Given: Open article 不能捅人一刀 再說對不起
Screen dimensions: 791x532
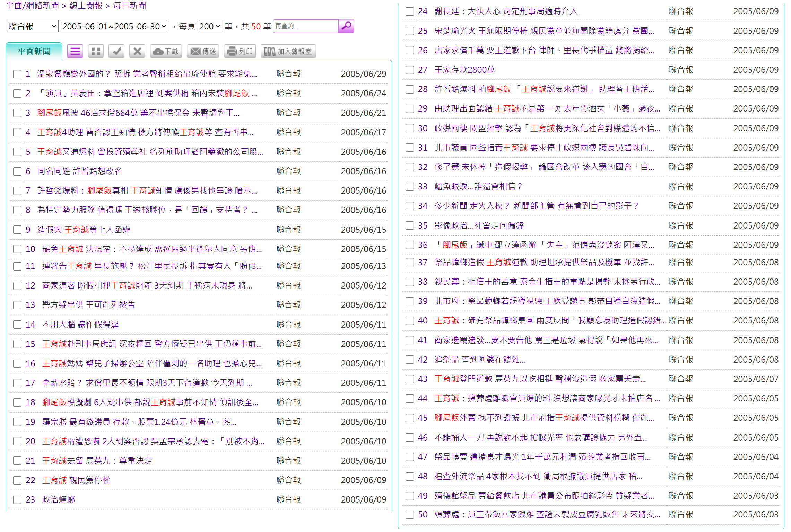Looking at the screenshot, I should [x=541, y=437].
